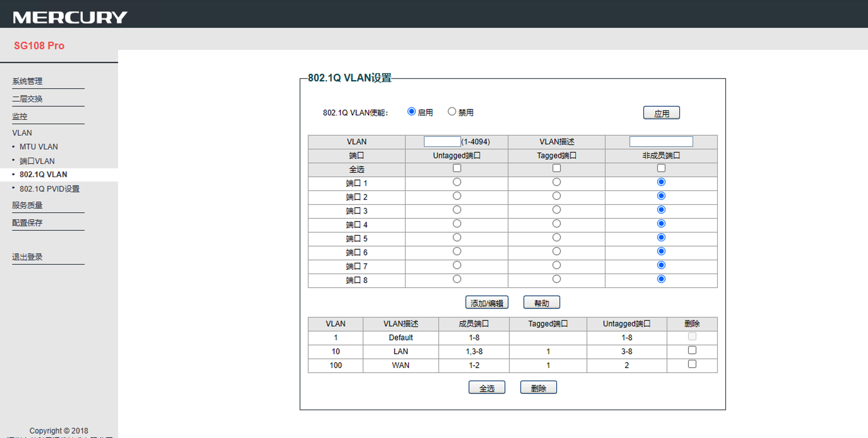Image resolution: width=868 pixels, height=438 pixels.
Task: Set 端口 8 as Untagged
Action: 457,279
